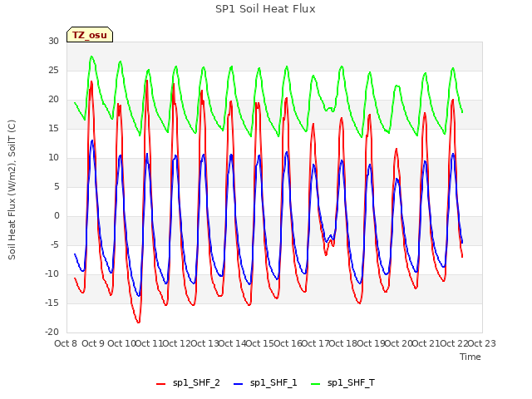Click the Oct 8 x-axis tick label
Screen dimensions: 532x399
pyautogui.click(x=66, y=343)
